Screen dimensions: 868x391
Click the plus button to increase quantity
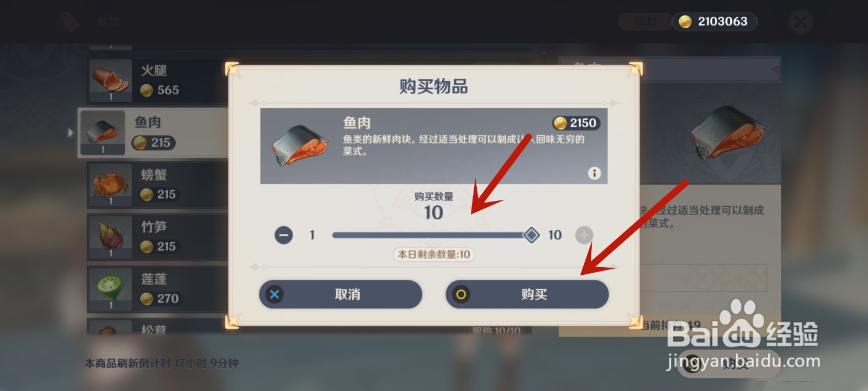click(x=584, y=235)
